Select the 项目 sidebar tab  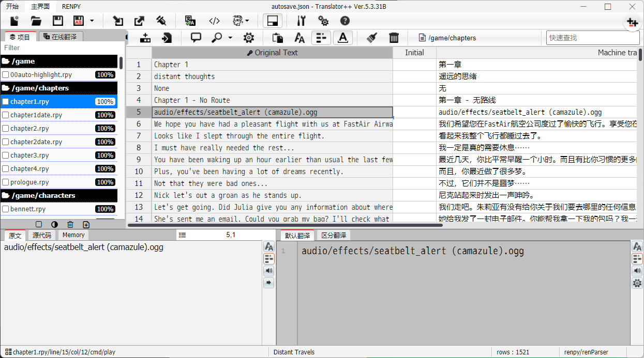pyautogui.click(x=20, y=37)
